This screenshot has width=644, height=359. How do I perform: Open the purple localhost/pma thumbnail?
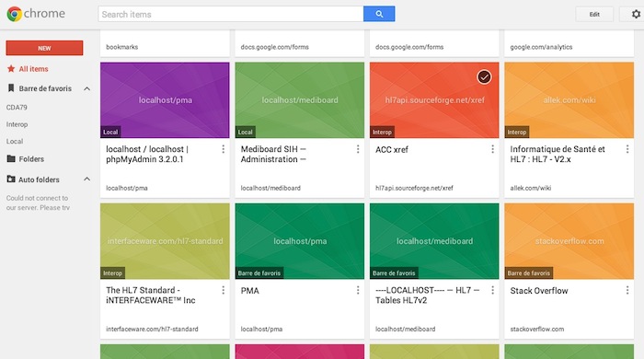[165, 99]
